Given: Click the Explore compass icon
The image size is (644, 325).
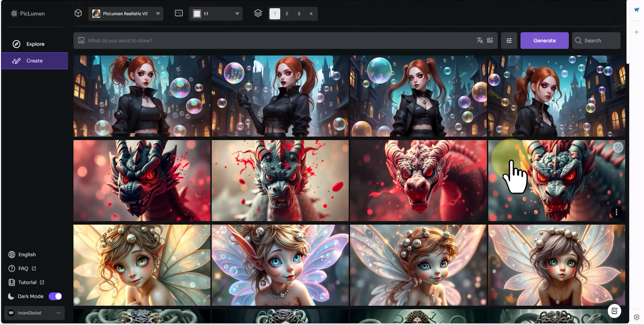Looking at the screenshot, I should (x=16, y=44).
